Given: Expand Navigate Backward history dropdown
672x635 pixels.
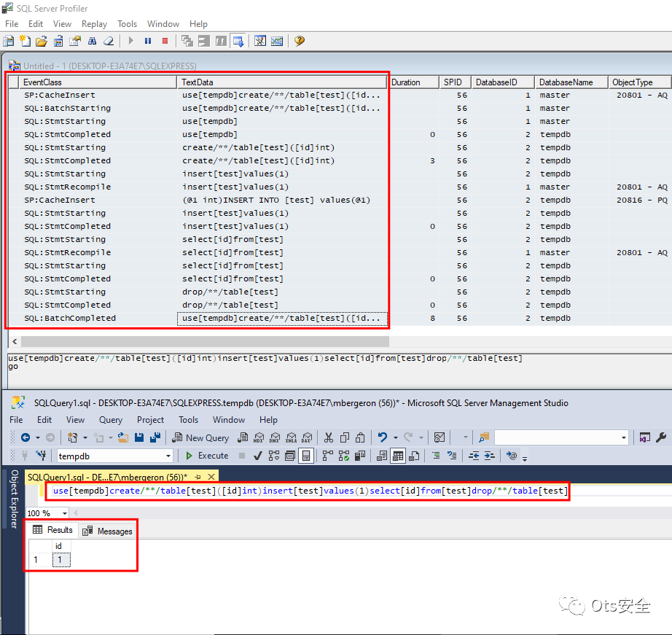Looking at the screenshot, I should (x=38, y=437).
